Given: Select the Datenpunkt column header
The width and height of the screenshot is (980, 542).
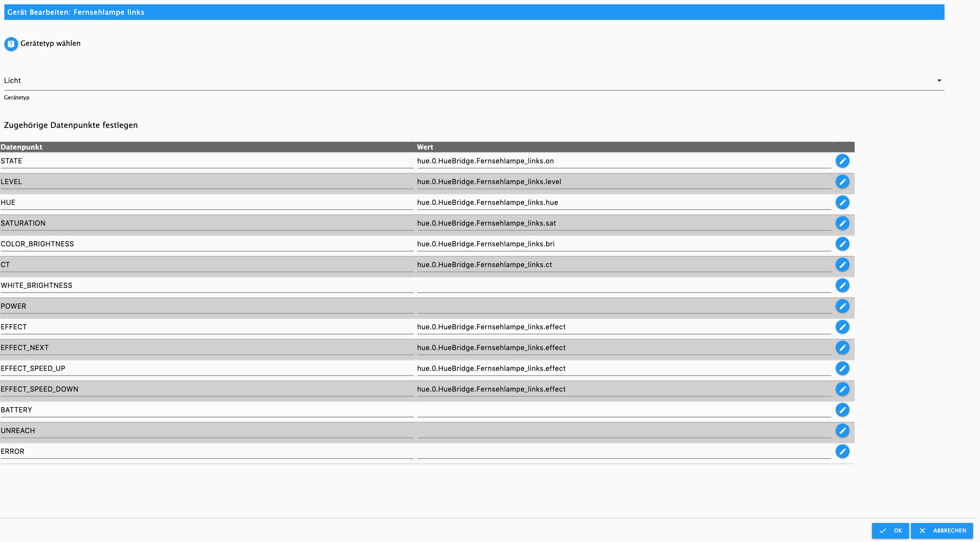Looking at the screenshot, I should pos(207,147).
